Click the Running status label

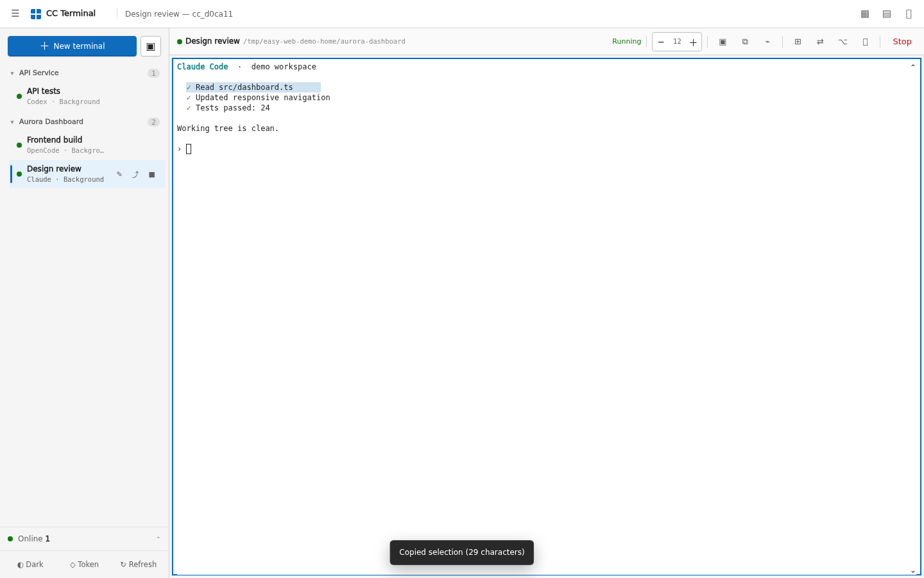(x=626, y=42)
